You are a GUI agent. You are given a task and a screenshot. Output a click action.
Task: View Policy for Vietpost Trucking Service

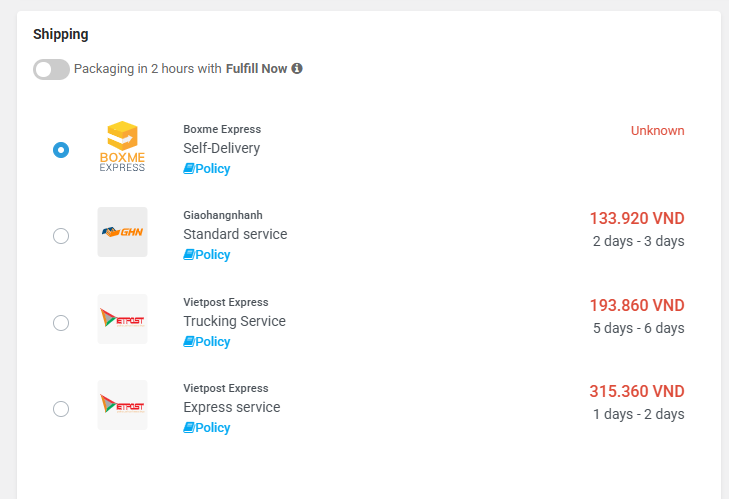pos(207,342)
